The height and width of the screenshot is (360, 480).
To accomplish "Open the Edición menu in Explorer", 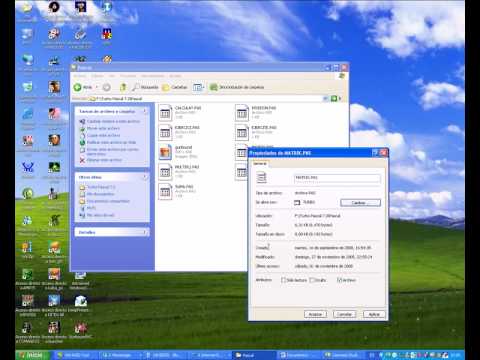I will [97, 76].
